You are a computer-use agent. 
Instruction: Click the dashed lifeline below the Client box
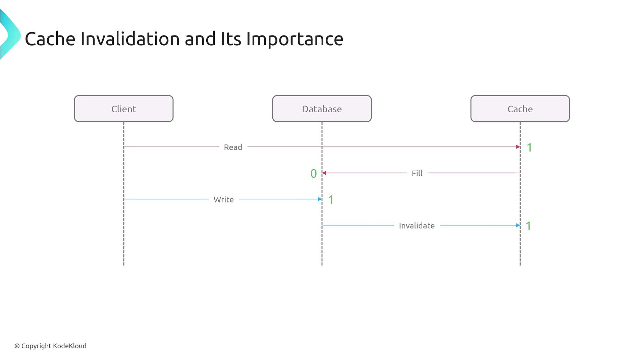(124, 245)
